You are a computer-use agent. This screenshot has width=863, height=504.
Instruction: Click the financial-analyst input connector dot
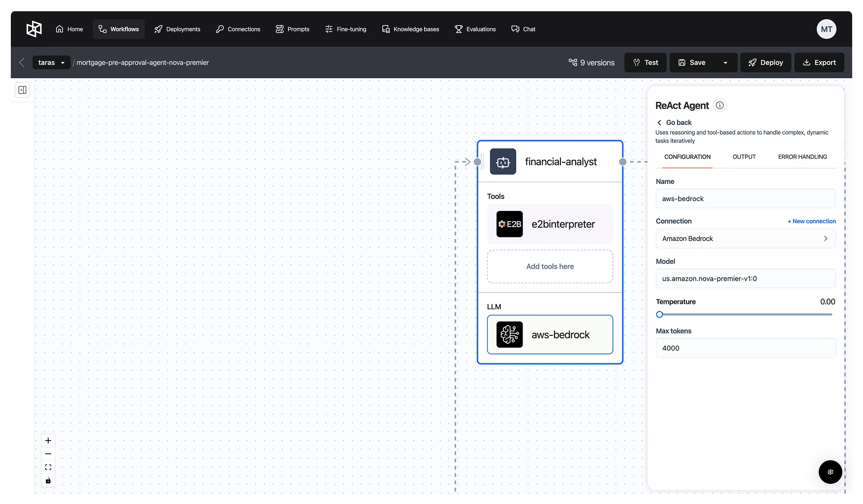tap(477, 162)
